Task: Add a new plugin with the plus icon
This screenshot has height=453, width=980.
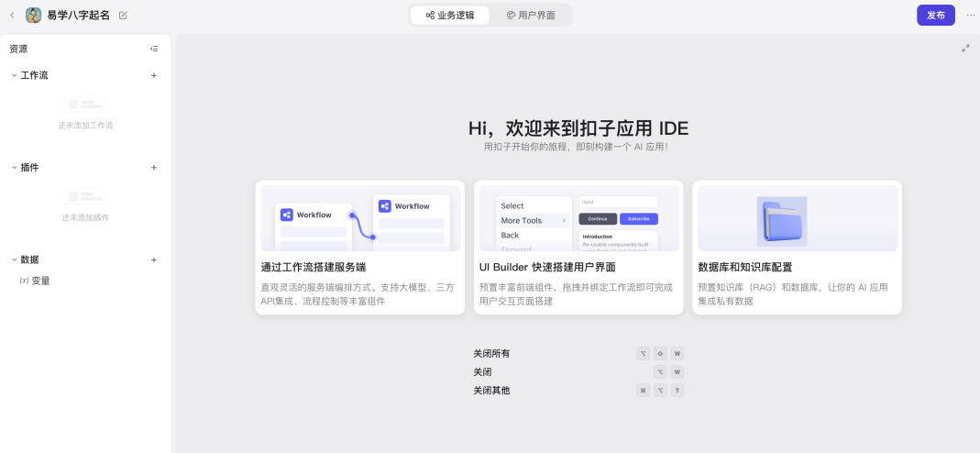Action: (x=154, y=168)
